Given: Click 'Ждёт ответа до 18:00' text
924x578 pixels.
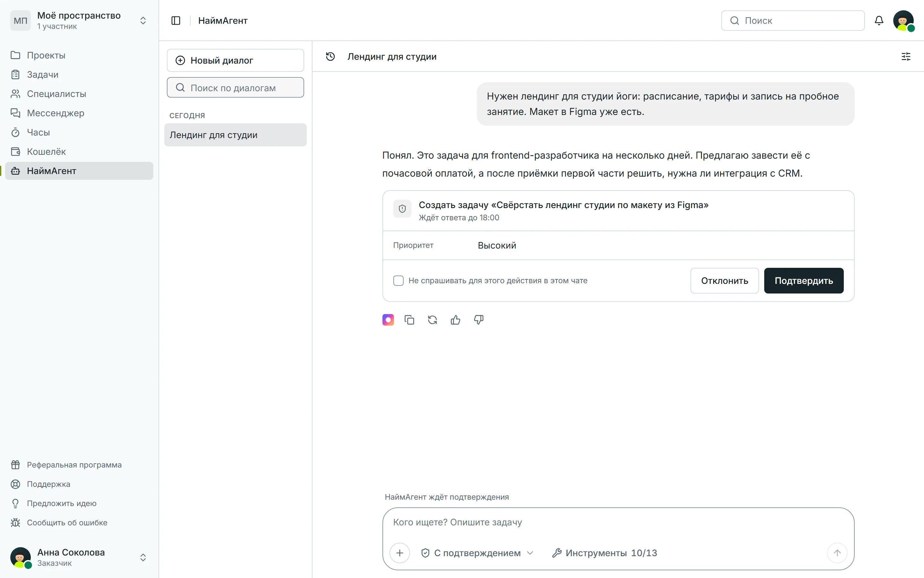Looking at the screenshot, I should pos(458,218).
